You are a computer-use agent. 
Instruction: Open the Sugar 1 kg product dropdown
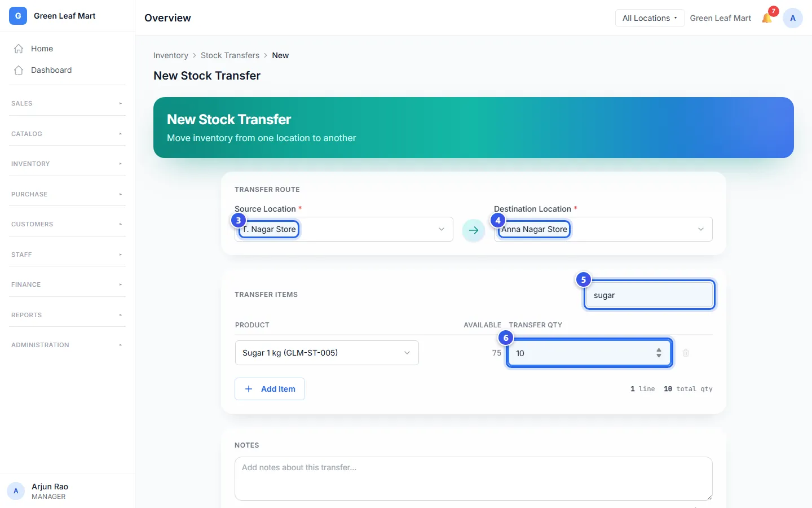click(x=327, y=353)
